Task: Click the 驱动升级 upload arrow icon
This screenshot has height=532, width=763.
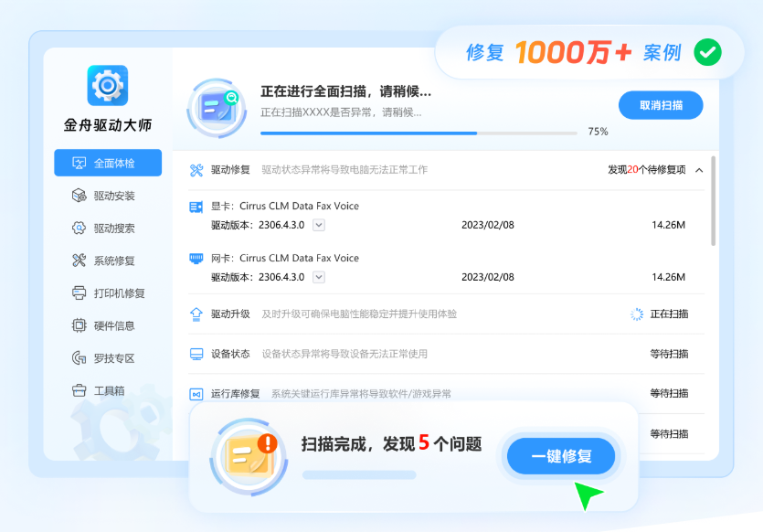Action: (196, 314)
